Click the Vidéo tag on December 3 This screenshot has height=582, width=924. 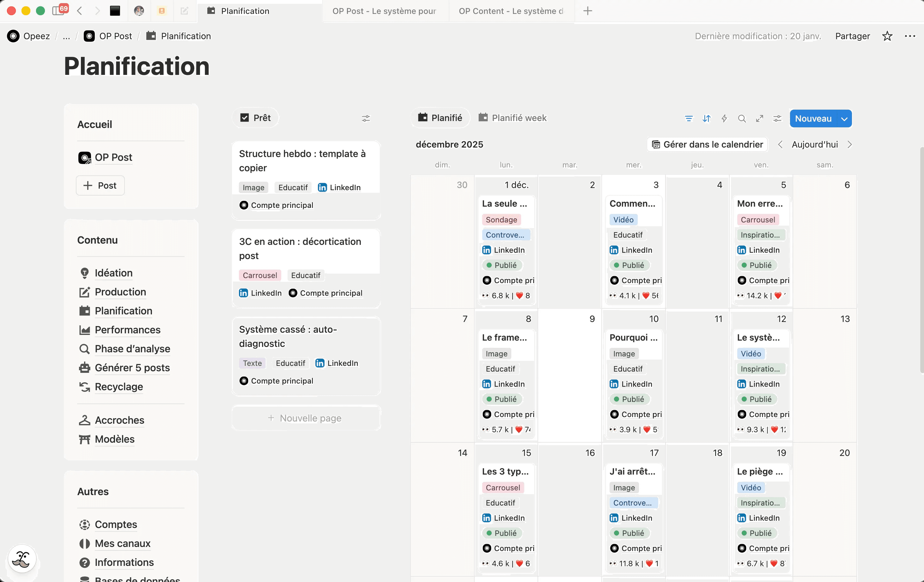pos(623,220)
